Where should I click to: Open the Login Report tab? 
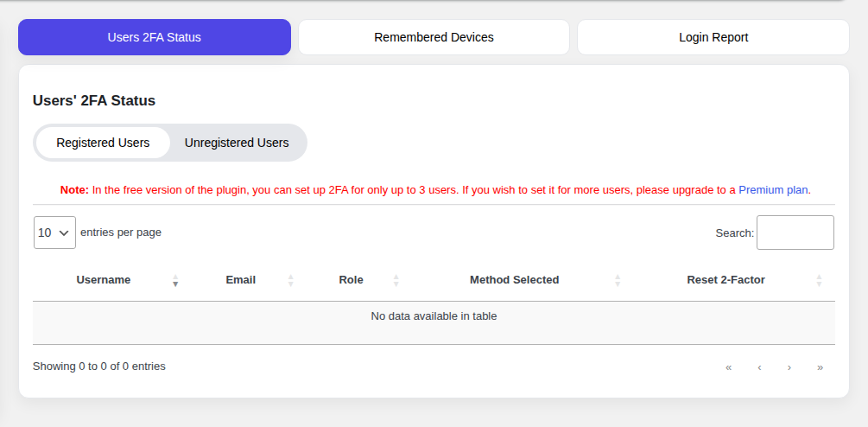[713, 37]
